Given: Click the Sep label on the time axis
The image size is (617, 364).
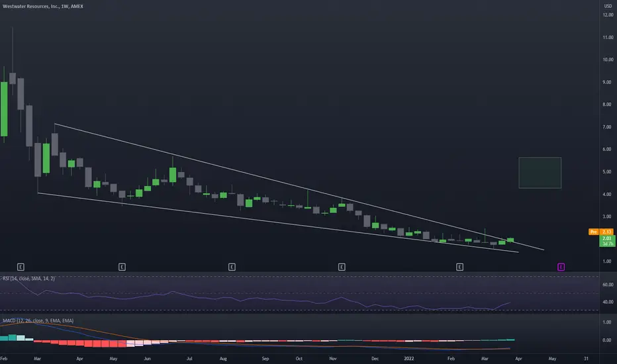Looking at the screenshot, I should pos(265,359).
